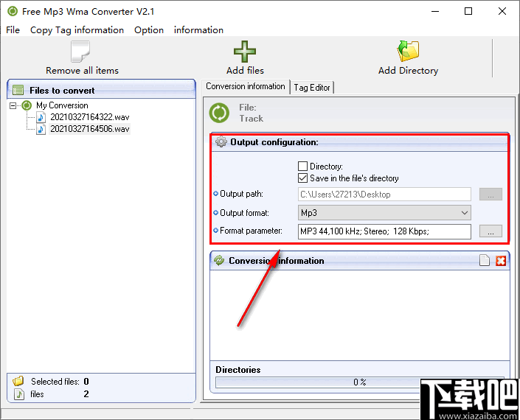Image resolution: width=520 pixels, height=420 pixels.
Task: Click the blank page icon in Conversion information header
Action: [x=485, y=261]
